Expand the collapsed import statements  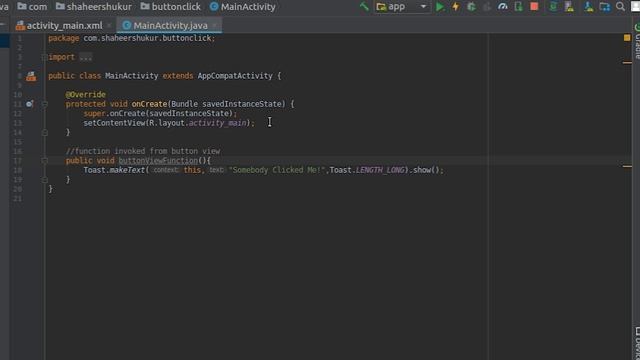44,57
